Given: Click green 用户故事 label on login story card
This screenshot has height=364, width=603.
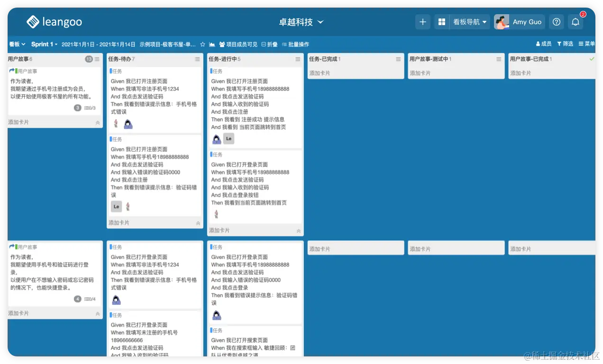Looking at the screenshot, I should (x=27, y=247).
